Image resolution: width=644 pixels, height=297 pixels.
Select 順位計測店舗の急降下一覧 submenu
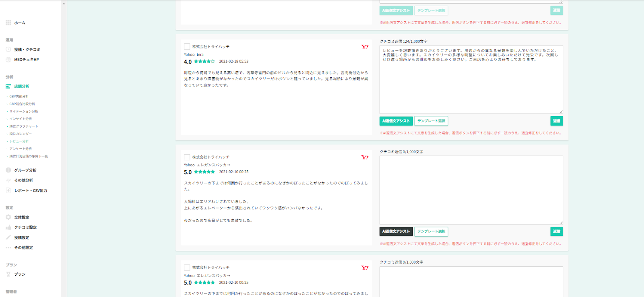29,156
